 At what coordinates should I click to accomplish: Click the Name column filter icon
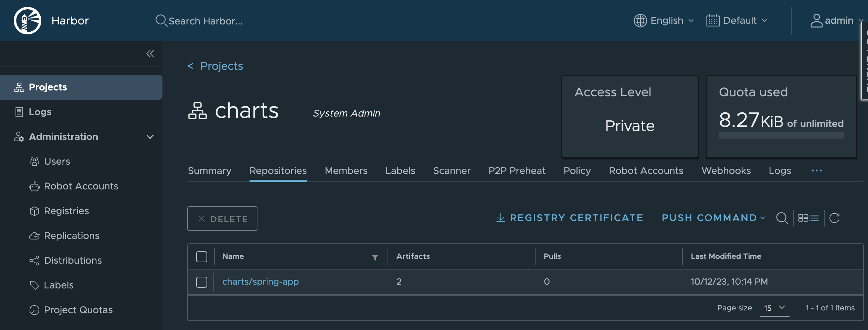point(375,257)
